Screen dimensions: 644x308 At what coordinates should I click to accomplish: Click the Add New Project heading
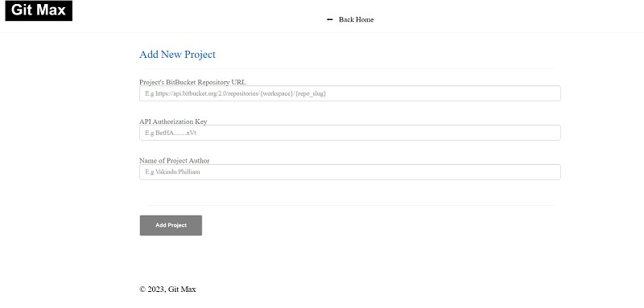click(x=177, y=55)
